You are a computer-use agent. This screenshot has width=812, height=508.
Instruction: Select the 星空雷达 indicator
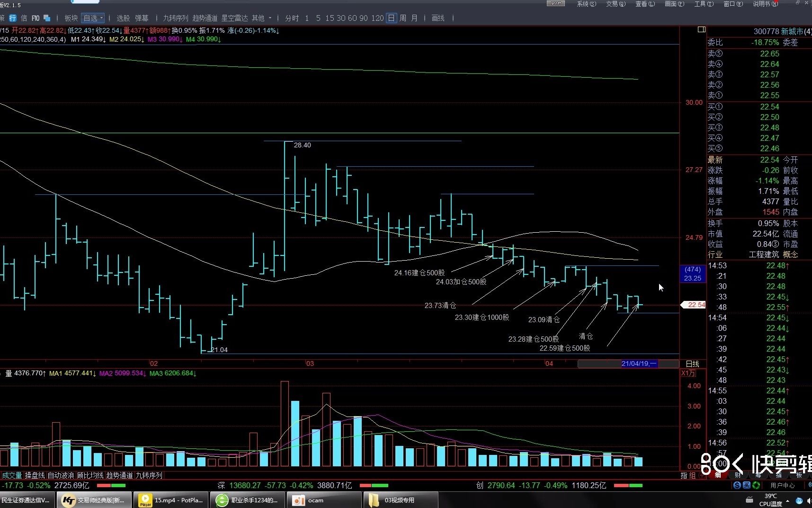[x=234, y=18]
